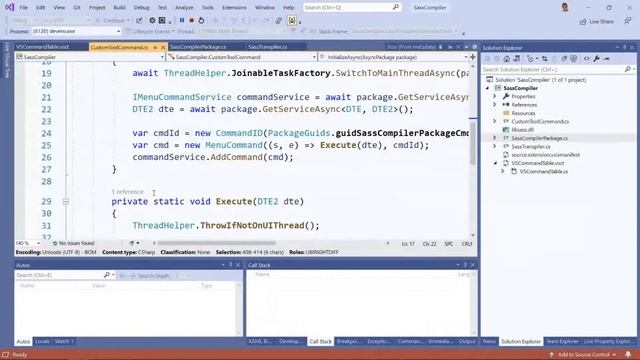Image resolution: width=640 pixels, height=360 pixels.
Task: Click the Visual Studio logo icon
Action: tap(9, 7)
